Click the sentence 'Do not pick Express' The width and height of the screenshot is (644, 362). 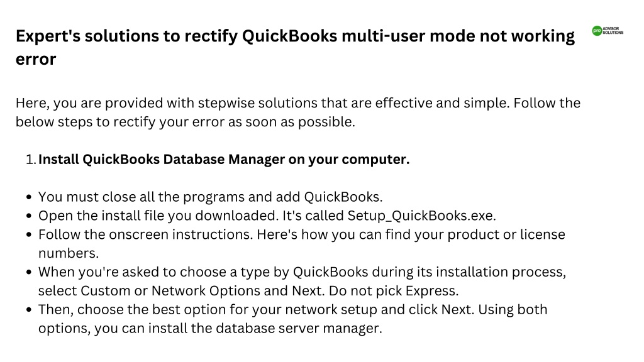pos(394,291)
